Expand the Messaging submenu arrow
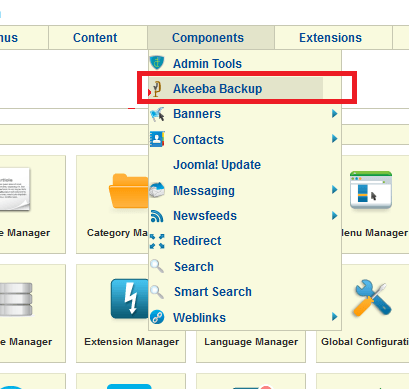 click(x=335, y=190)
